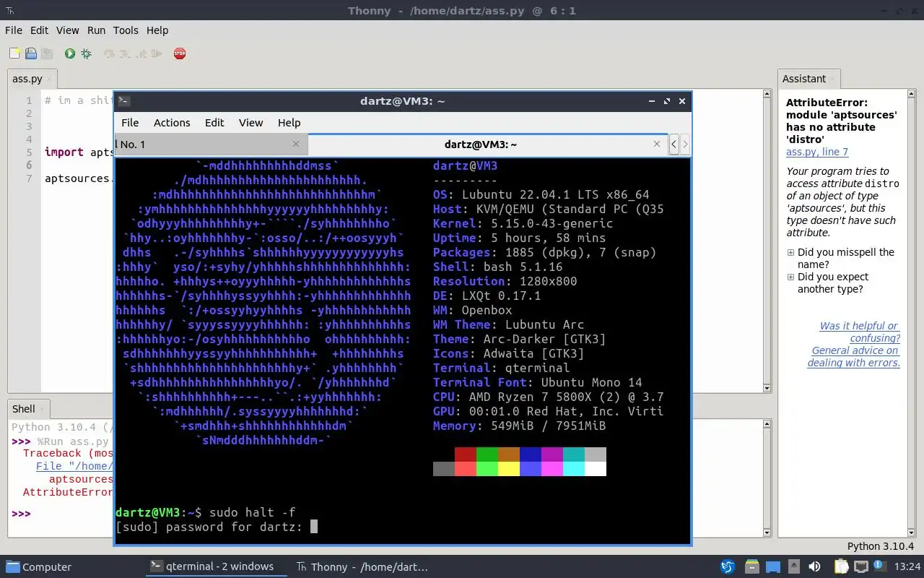Click the greyed Save icon in Thonny toolbar
The image size is (924, 578).
(x=47, y=53)
